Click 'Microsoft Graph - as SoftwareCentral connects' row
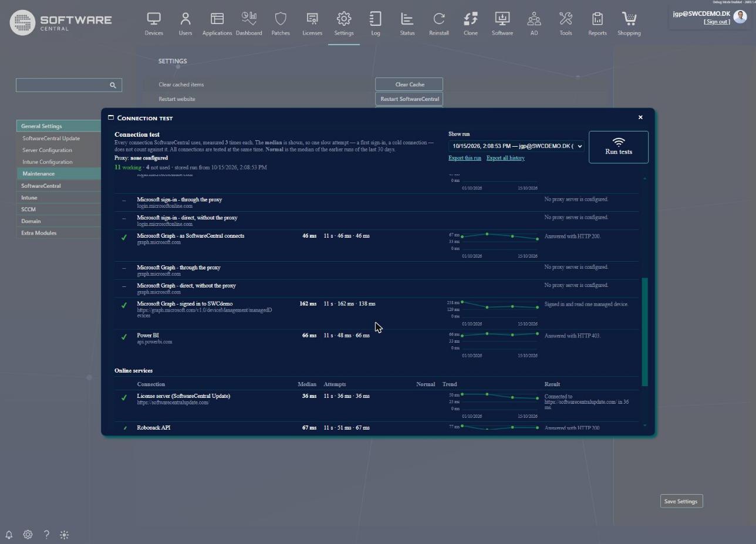Screen dimensions: 756x544 coord(376,245)
